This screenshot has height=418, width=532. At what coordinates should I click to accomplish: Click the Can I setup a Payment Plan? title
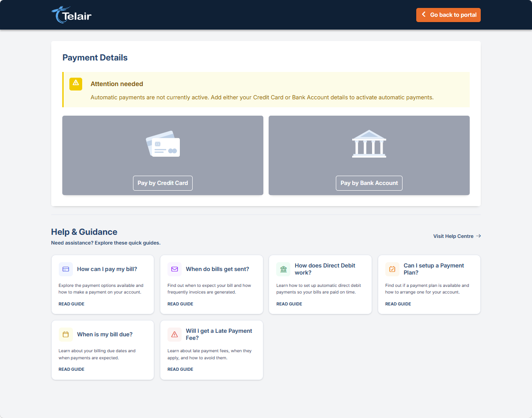tap(434, 269)
